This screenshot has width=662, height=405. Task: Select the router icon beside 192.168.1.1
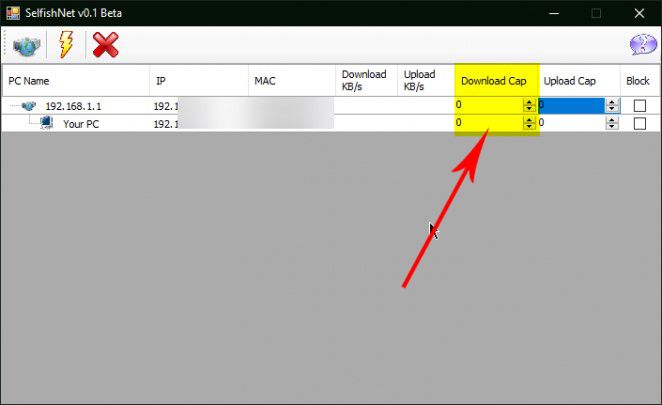[28, 106]
